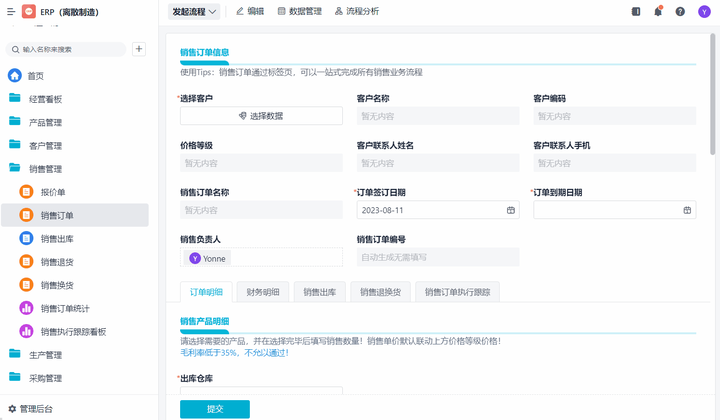Go to 首页 home icon
Viewport: 720px width, 420px height.
click(x=15, y=76)
